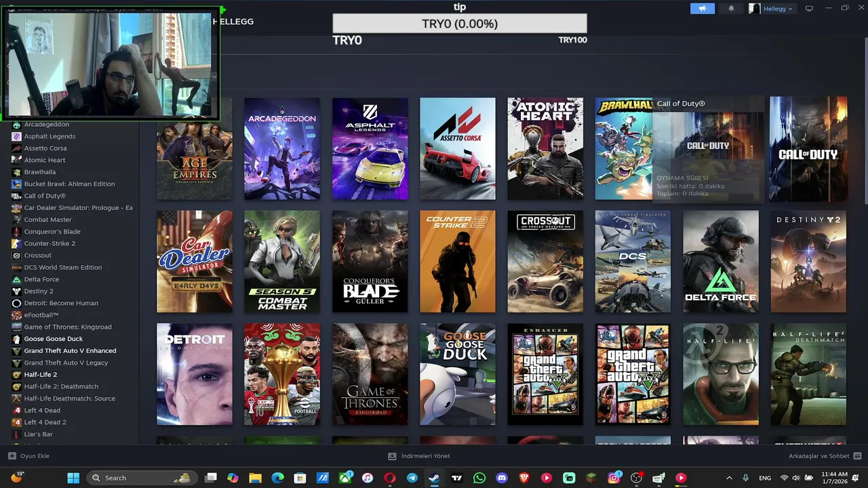
Task: Open DCS World cover in grid
Action: pyautogui.click(x=633, y=262)
